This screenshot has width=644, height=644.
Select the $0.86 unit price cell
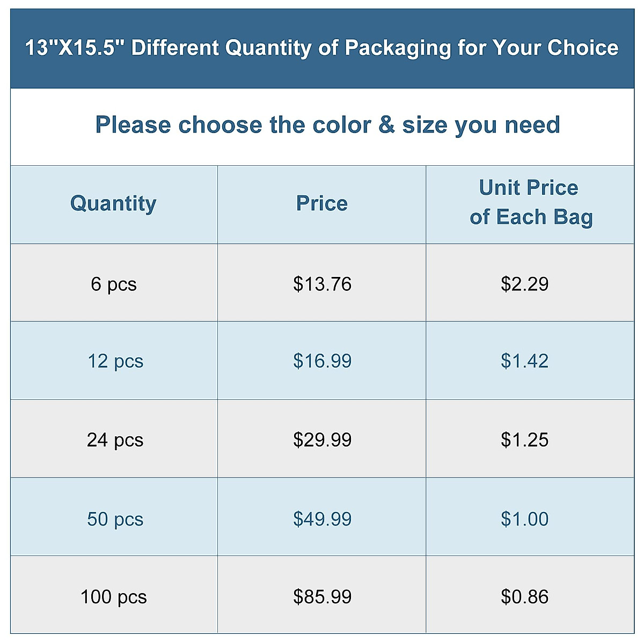pyautogui.click(x=525, y=597)
